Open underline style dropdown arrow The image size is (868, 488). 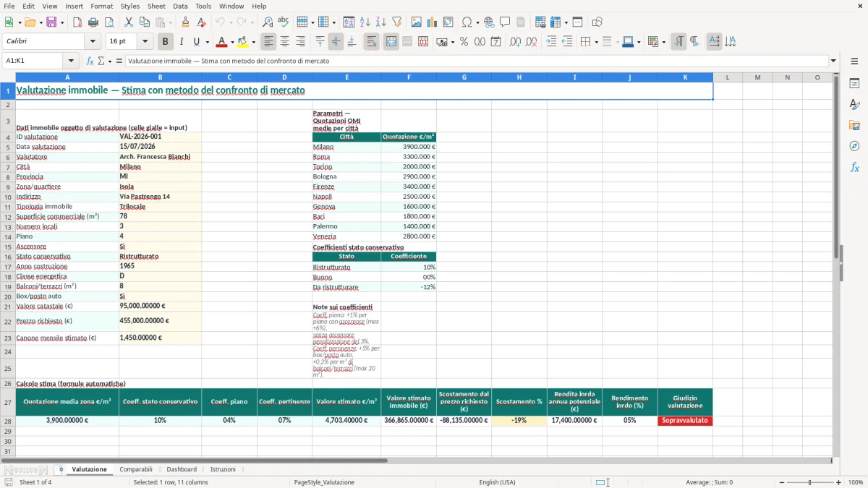click(207, 42)
